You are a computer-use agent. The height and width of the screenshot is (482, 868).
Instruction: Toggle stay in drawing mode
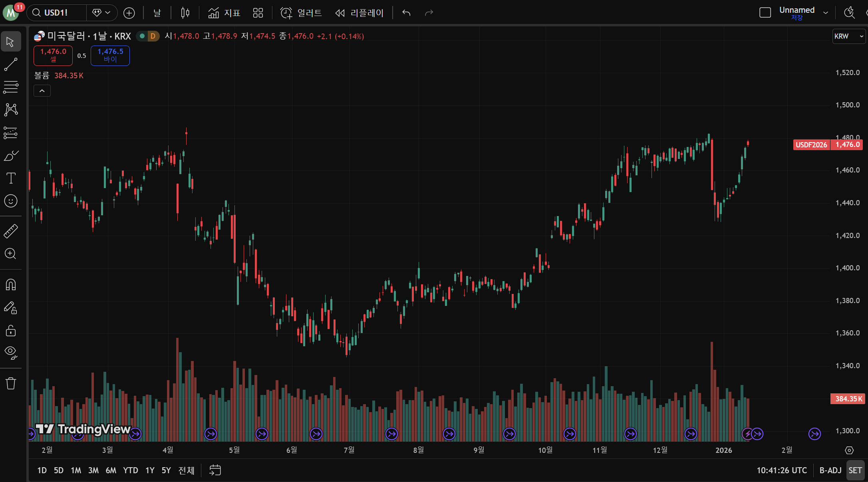point(11,307)
